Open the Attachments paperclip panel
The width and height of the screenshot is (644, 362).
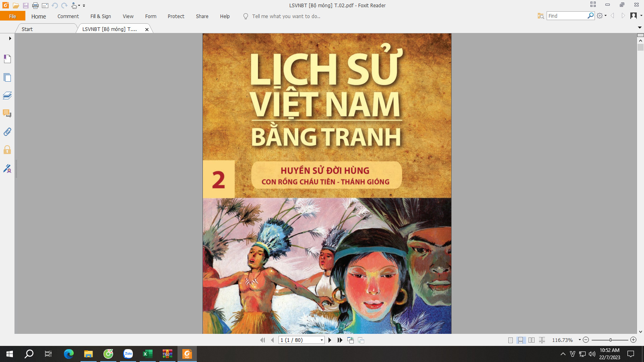(x=7, y=132)
